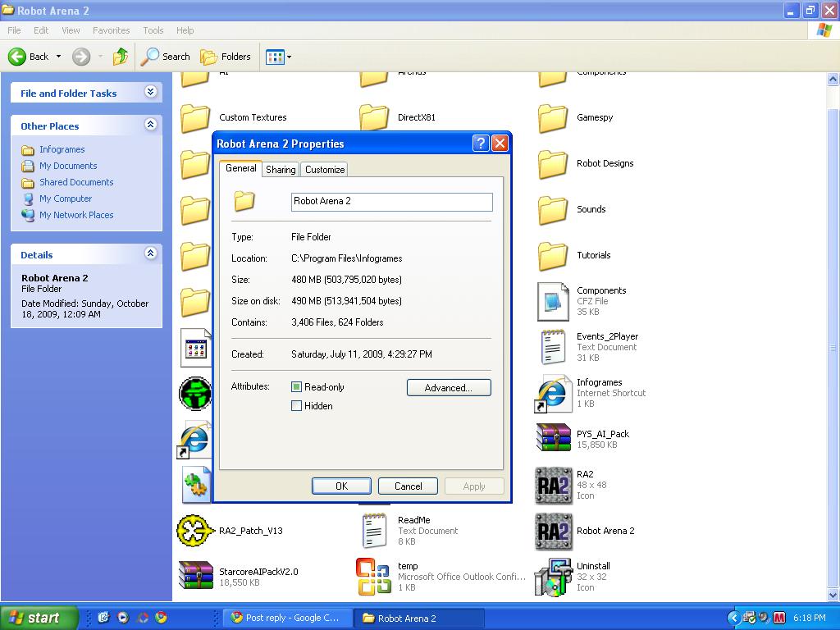The height and width of the screenshot is (630, 840).
Task: Go to Infogrames in Other Places
Action: point(62,149)
